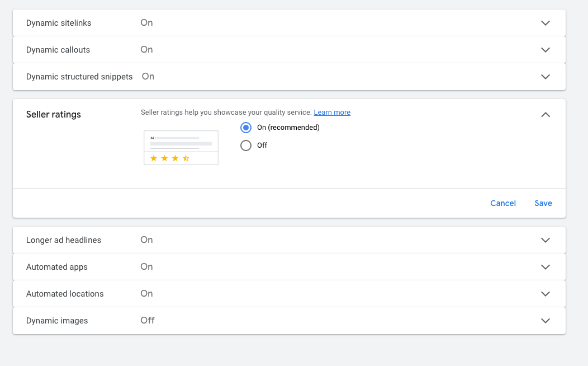
Task: Open the Dynamic callouts row label
Action: pyautogui.click(x=58, y=50)
